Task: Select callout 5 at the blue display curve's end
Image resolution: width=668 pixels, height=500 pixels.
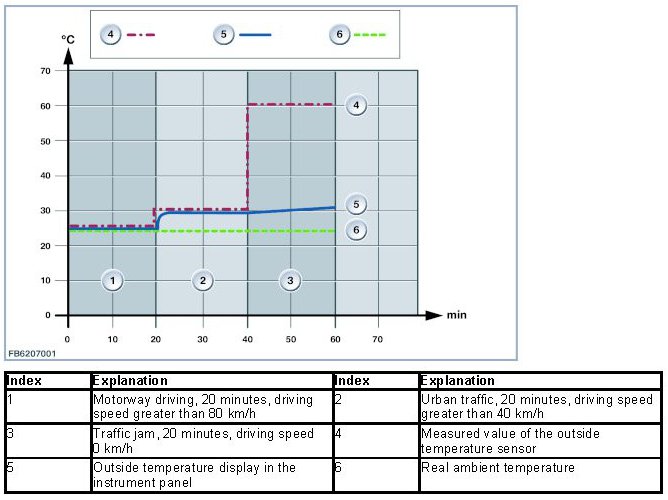Action: point(356,205)
